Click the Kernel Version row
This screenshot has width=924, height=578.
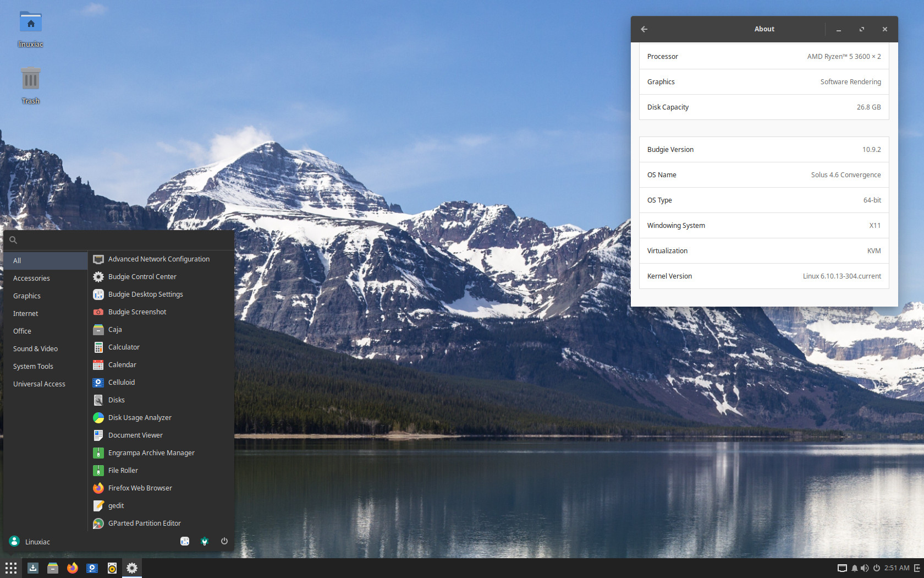coord(764,276)
